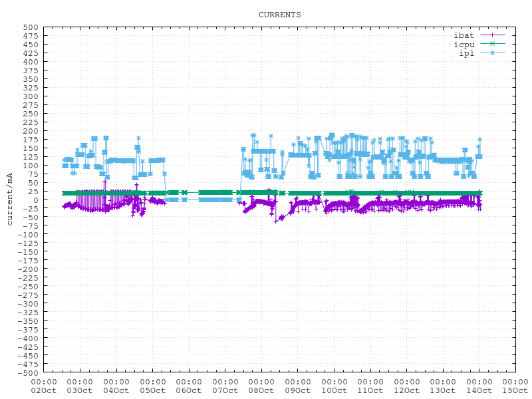Click the -100 y-axis tick label

29,235
